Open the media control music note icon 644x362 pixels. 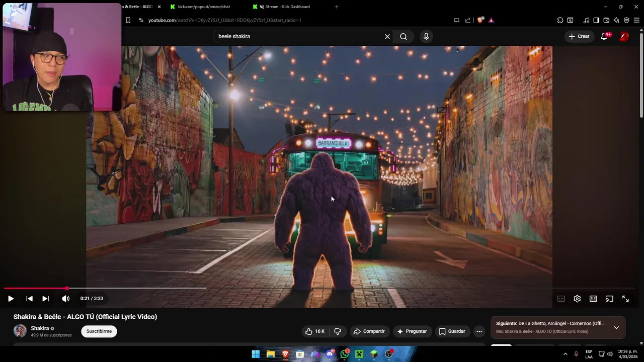coord(586,20)
